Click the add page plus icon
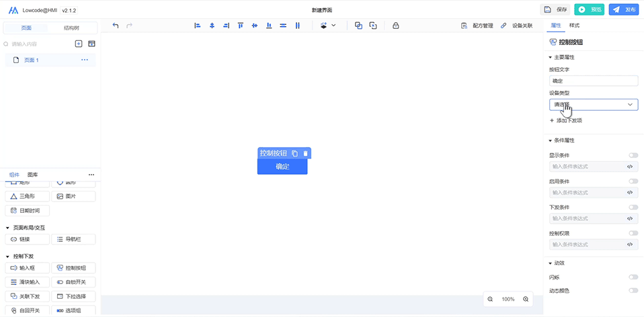This screenshot has width=644, height=317. pos(79,44)
